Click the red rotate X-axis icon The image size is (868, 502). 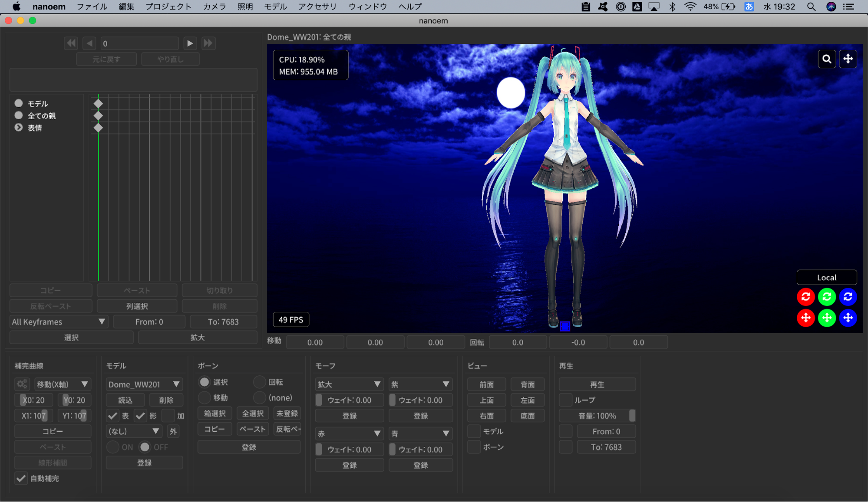806,297
